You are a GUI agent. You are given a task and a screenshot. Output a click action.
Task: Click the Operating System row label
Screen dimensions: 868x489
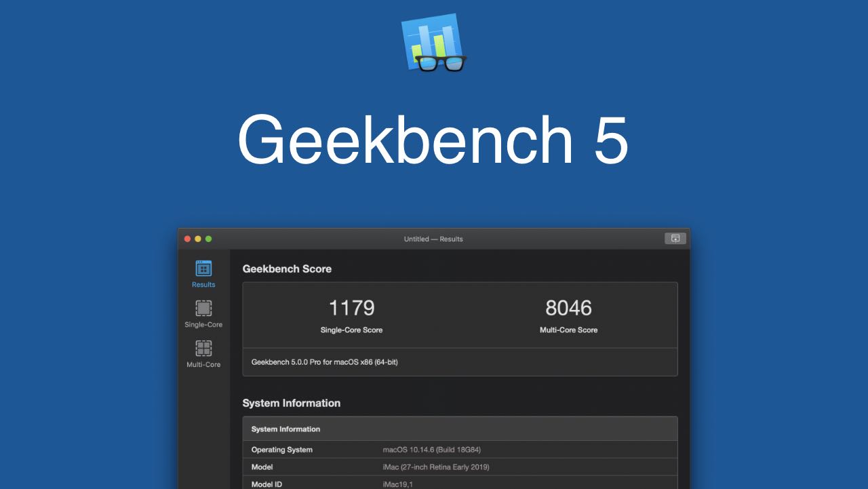pyautogui.click(x=282, y=450)
